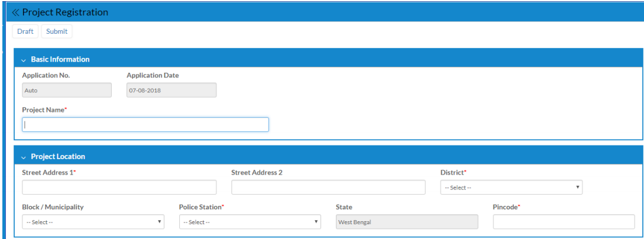Save the form using Draft button
Screen dimensions: 644x239
point(25,31)
